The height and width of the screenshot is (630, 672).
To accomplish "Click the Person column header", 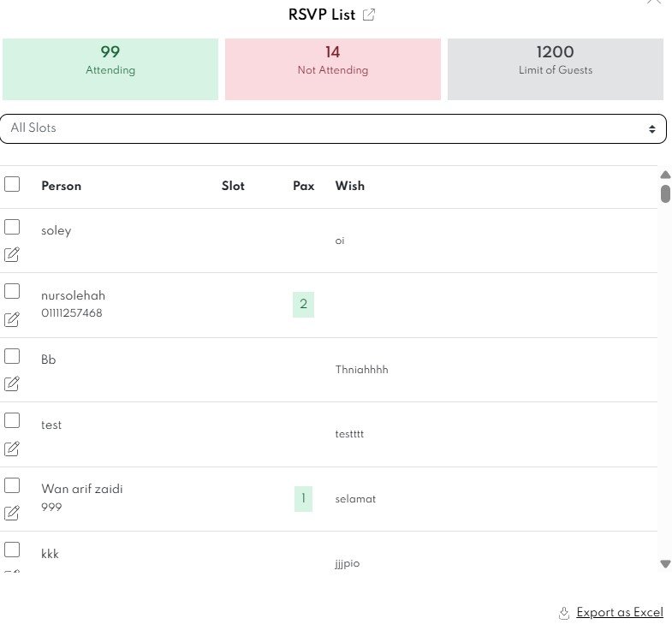I will click(x=62, y=186).
